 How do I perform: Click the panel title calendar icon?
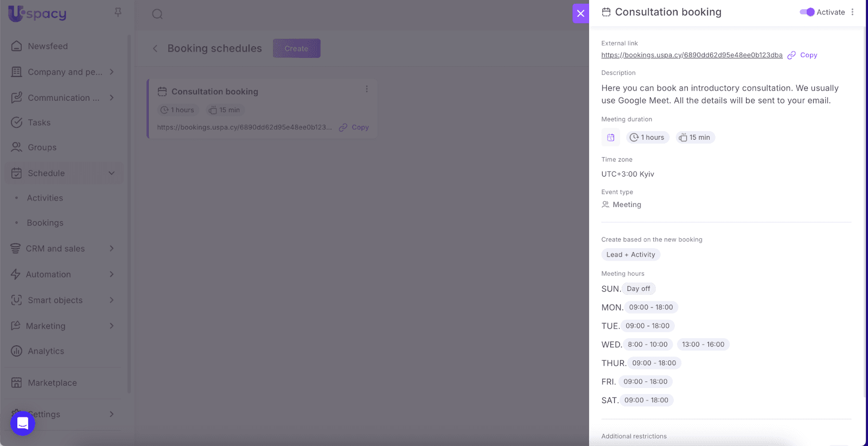(x=606, y=12)
